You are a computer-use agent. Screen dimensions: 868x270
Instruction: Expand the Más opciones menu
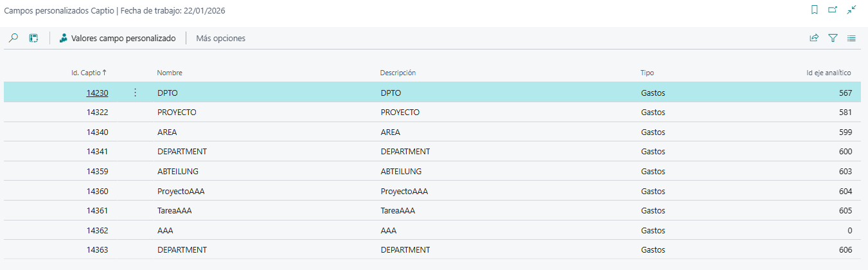point(220,39)
